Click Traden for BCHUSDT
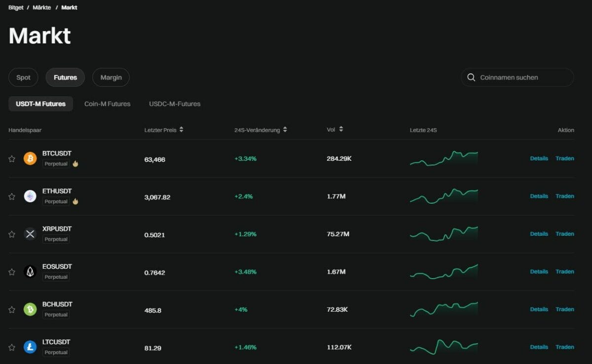The image size is (592, 364). coord(564,309)
